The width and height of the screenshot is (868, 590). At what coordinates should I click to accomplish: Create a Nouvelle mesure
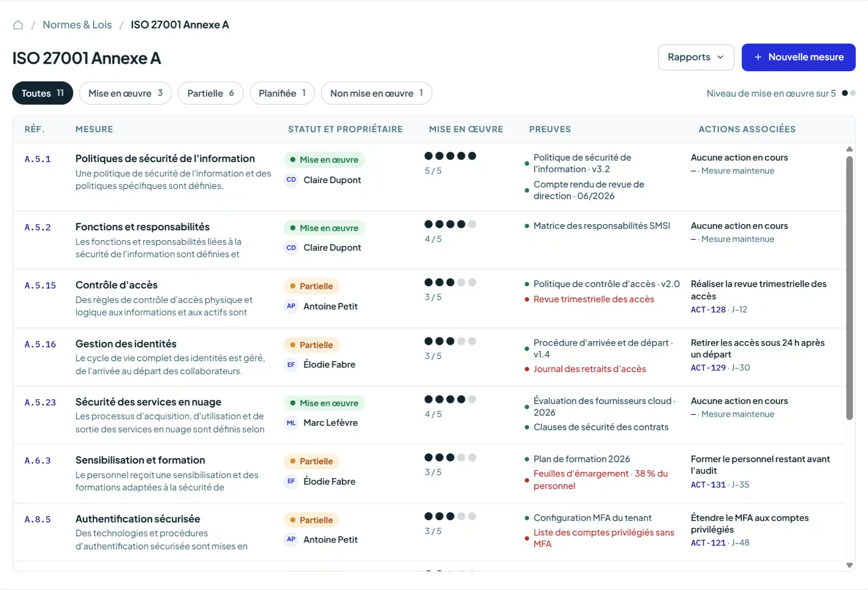point(798,57)
